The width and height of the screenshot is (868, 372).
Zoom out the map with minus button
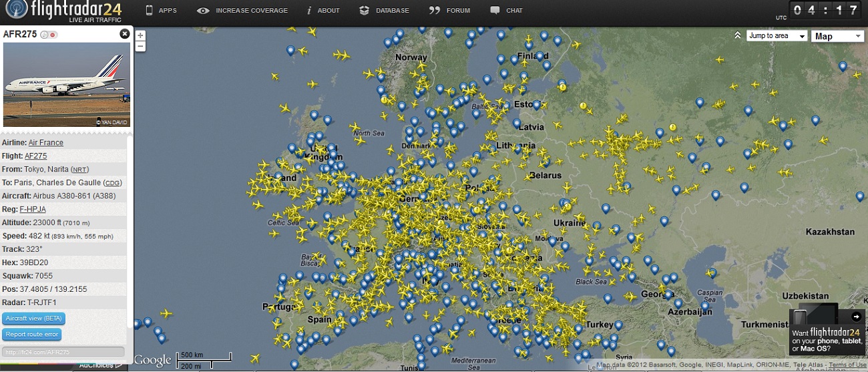click(140, 46)
